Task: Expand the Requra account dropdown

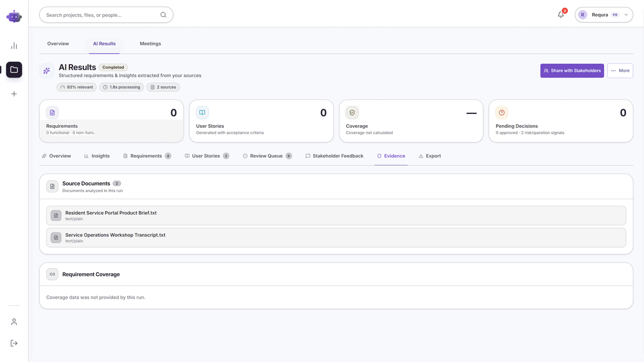Action: click(604, 15)
